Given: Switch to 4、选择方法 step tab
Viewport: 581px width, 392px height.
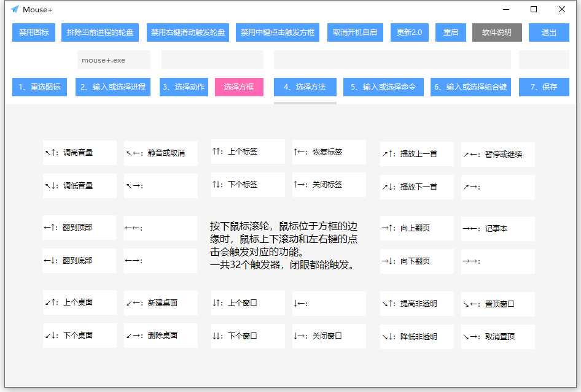Looking at the screenshot, I should click(305, 87).
